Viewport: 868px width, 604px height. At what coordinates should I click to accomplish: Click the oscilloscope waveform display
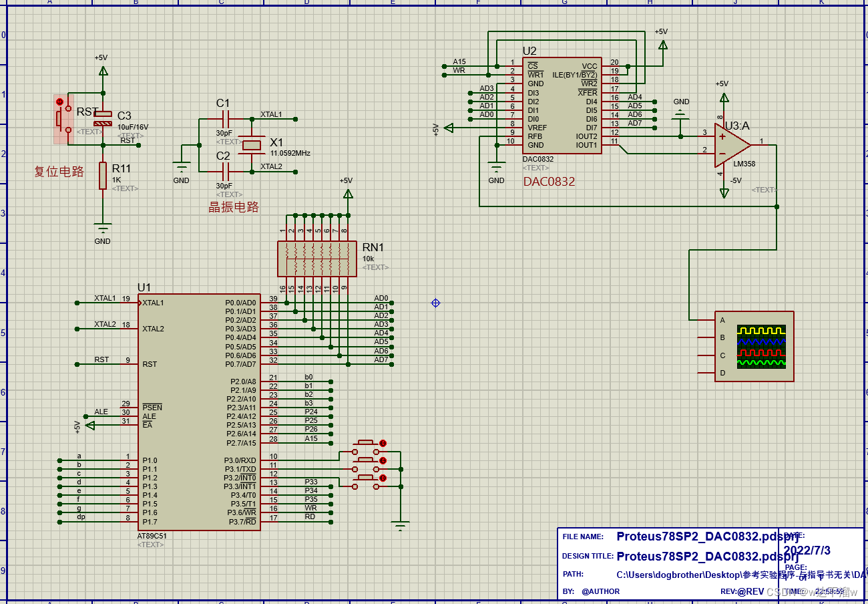761,347
